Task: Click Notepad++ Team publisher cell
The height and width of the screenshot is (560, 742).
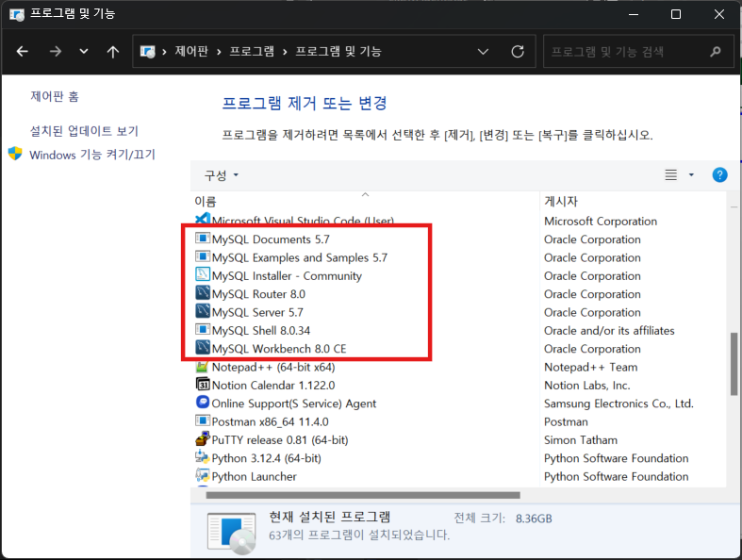Action: click(x=590, y=367)
